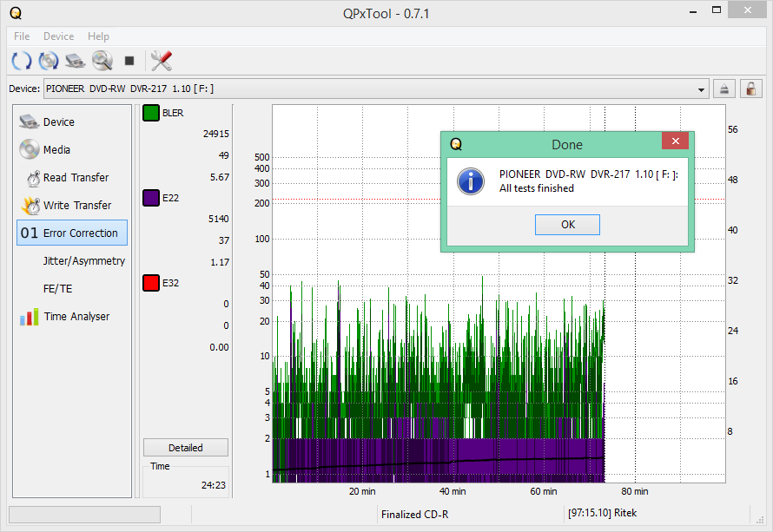The height and width of the screenshot is (532, 773).
Task: Click the [97:15.10] Ritek status text
Action: [603, 513]
